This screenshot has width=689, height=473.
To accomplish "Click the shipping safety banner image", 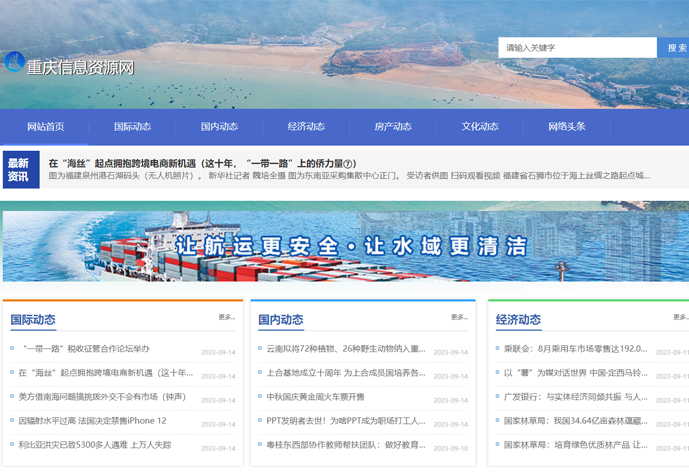I will [x=344, y=246].
